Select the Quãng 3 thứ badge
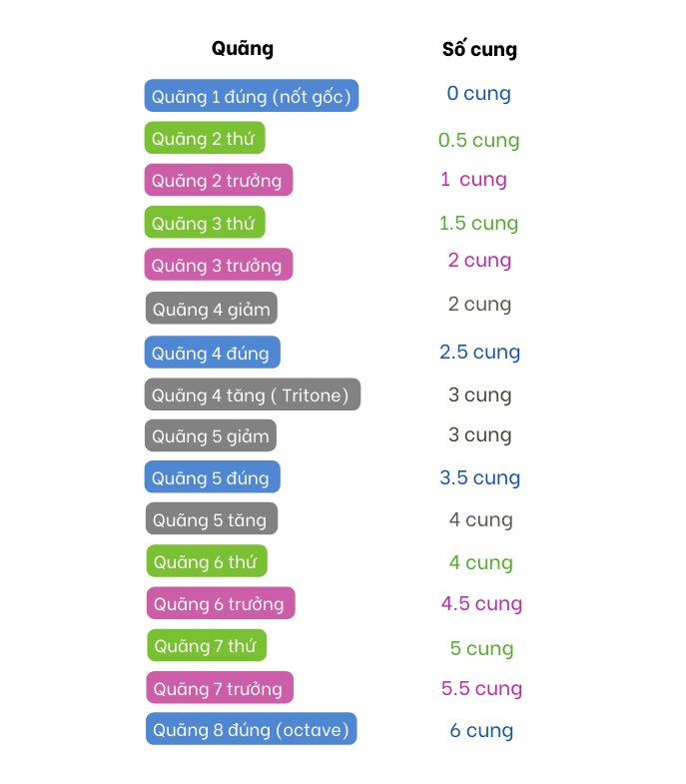Screen dimensions: 686x784 point(205,222)
